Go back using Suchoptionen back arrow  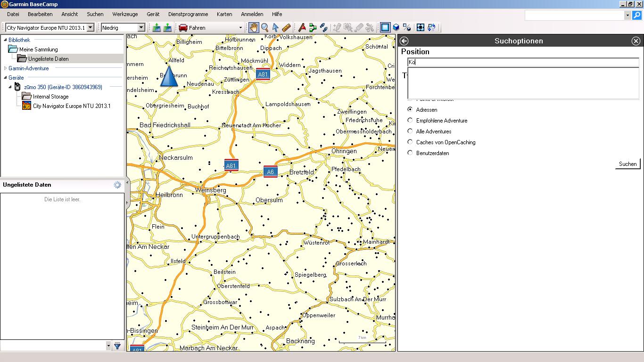404,41
